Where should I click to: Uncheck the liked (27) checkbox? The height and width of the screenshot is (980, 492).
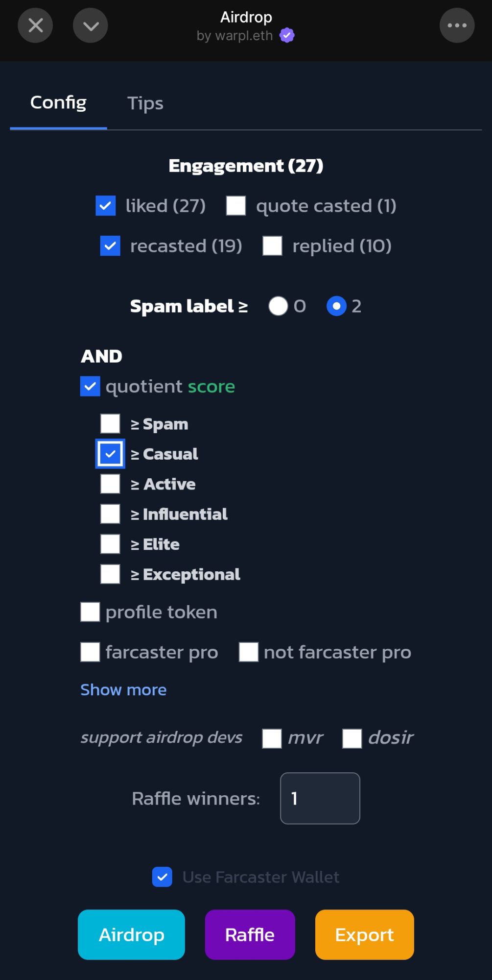click(106, 206)
